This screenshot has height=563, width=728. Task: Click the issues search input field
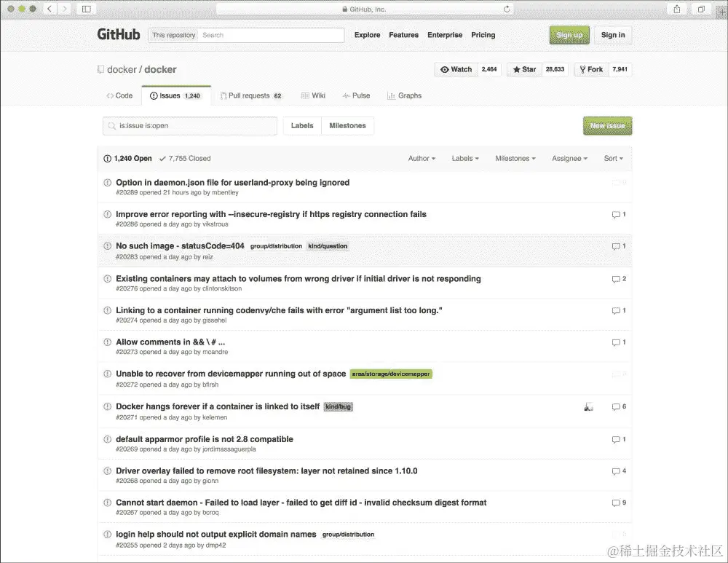click(x=189, y=125)
